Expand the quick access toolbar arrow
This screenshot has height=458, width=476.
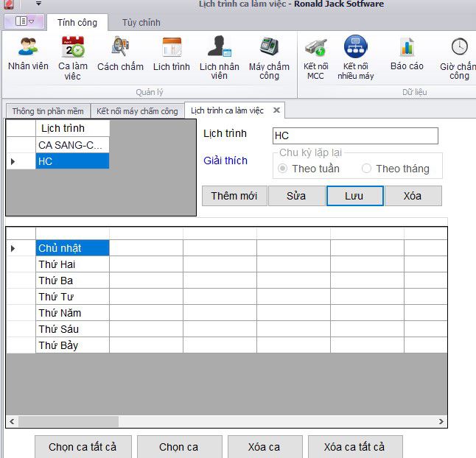click(38, 4)
